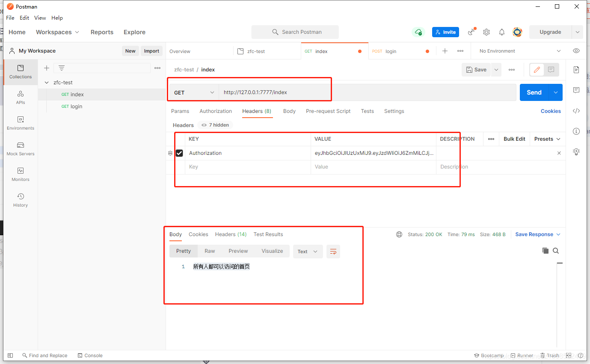The height and width of the screenshot is (364, 590).
Task: Open the Save options dropdown arrow
Action: [496, 70]
